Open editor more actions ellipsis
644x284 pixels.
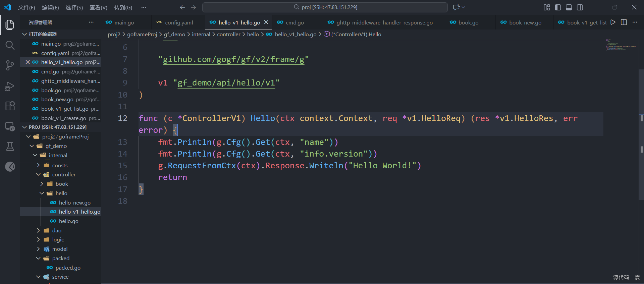pos(635,22)
